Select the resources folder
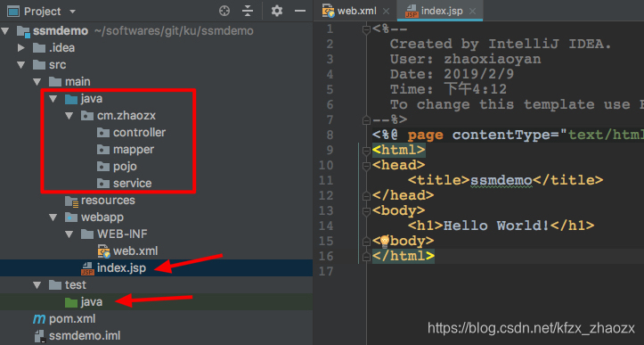Screen dimensions: 644x345 pos(108,201)
